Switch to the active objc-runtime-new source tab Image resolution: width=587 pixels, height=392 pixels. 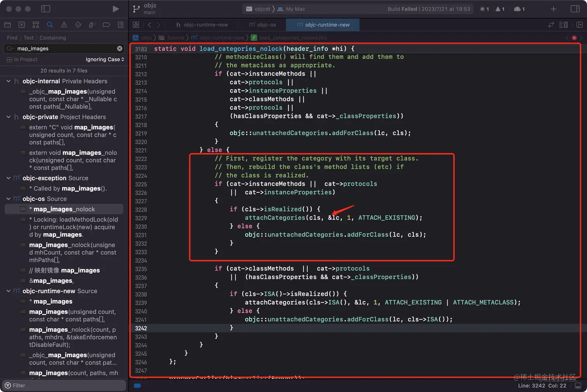[x=323, y=25]
